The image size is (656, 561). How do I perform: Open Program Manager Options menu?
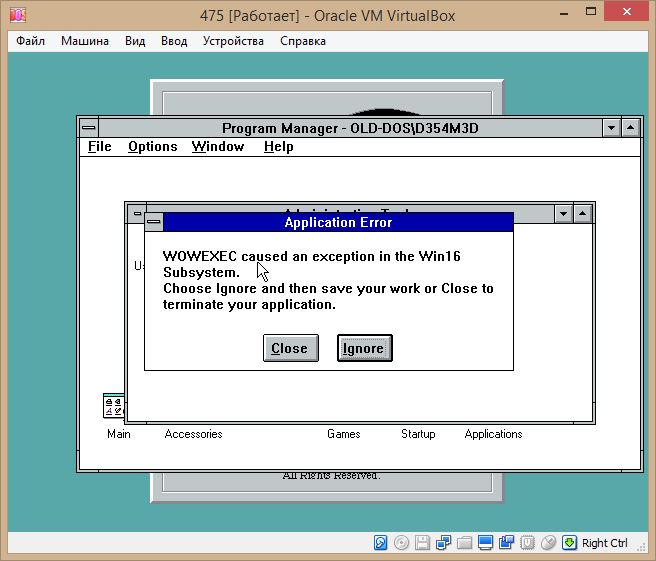153,147
